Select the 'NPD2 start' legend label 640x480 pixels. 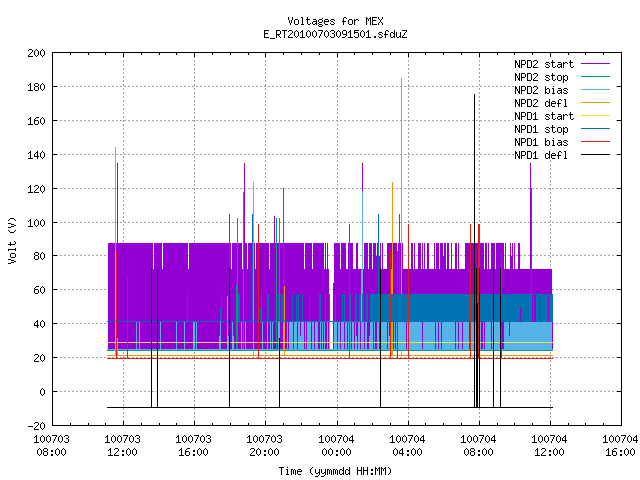(544, 64)
